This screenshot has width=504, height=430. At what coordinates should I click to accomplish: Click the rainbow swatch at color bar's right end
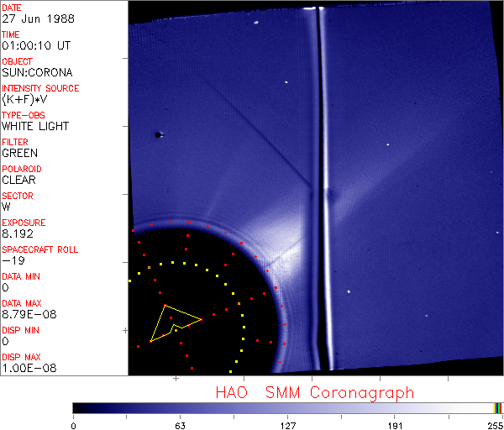(x=497, y=407)
